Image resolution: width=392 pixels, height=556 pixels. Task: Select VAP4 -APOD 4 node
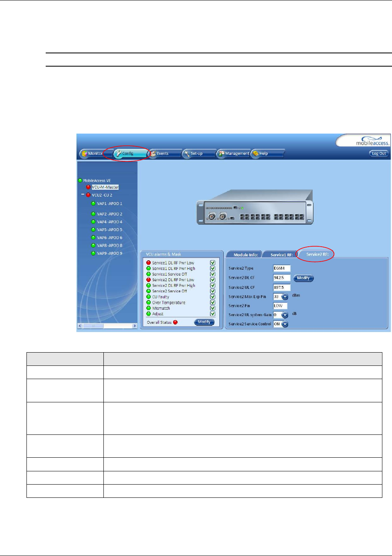[x=109, y=222]
